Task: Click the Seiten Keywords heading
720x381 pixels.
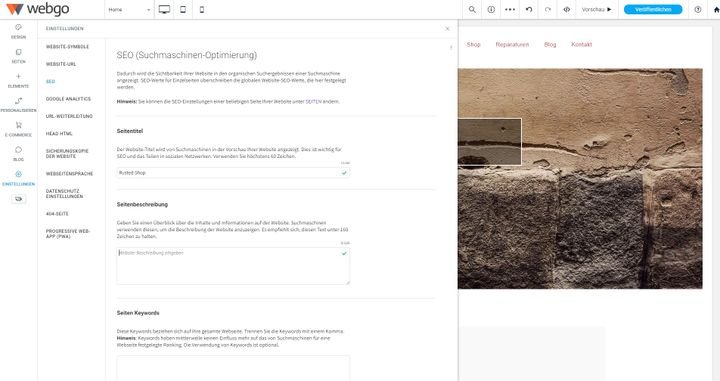Action: point(138,313)
